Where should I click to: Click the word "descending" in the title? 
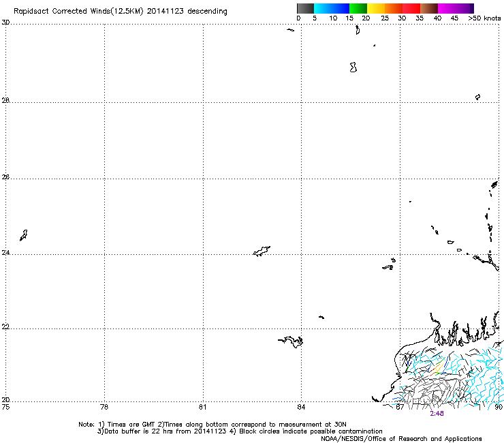click(207, 12)
